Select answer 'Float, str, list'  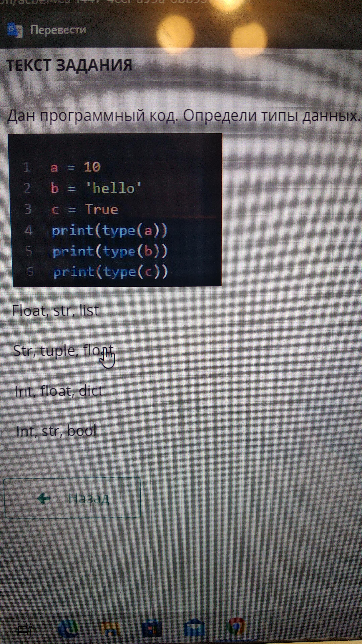click(x=55, y=311)
